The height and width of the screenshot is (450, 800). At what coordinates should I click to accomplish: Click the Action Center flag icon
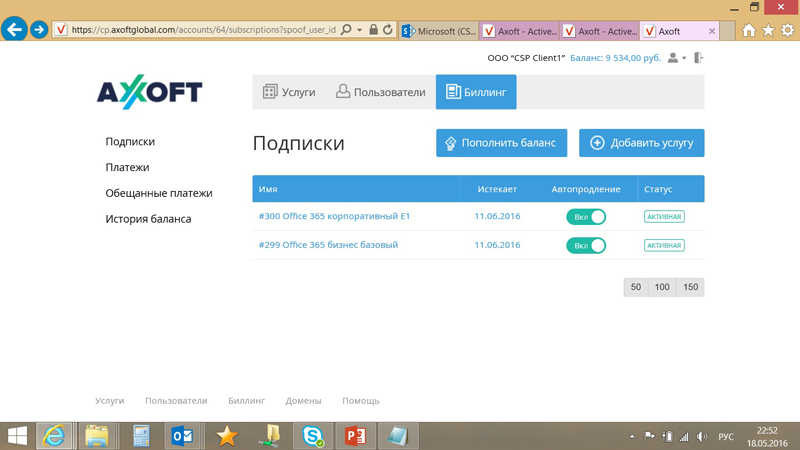tap(649, 437)
